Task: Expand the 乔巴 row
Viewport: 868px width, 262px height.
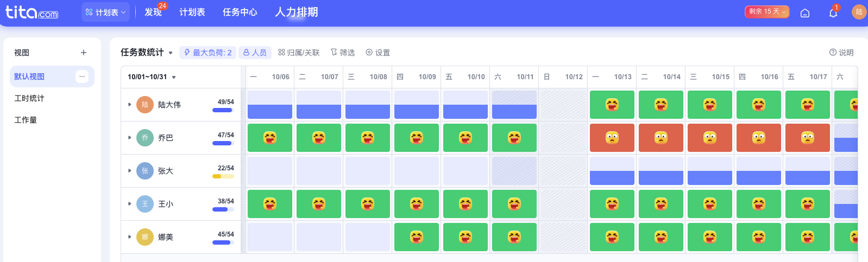Action: [x=129, y=138]
